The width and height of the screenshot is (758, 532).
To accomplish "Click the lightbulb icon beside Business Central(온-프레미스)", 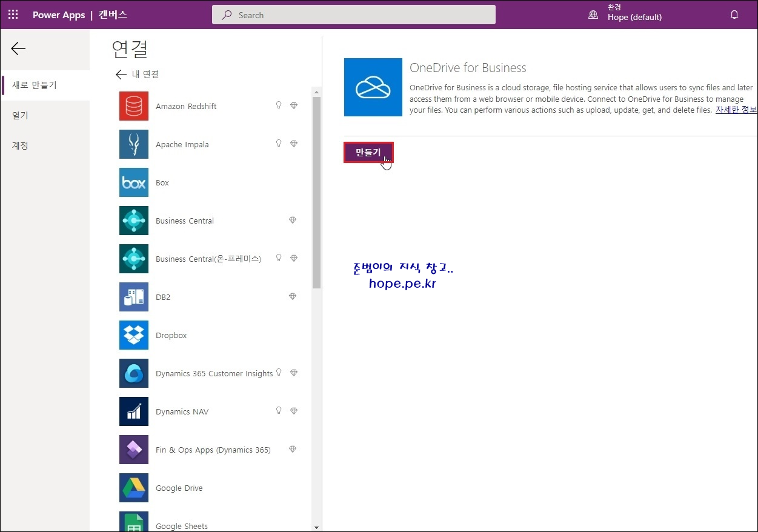I will pyautogui.click(x=279, y=258).
